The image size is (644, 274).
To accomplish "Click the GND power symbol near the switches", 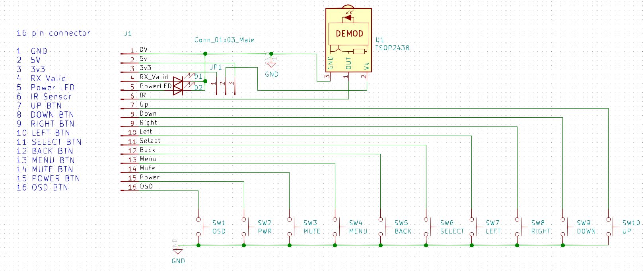I will [x=177, y=250].
